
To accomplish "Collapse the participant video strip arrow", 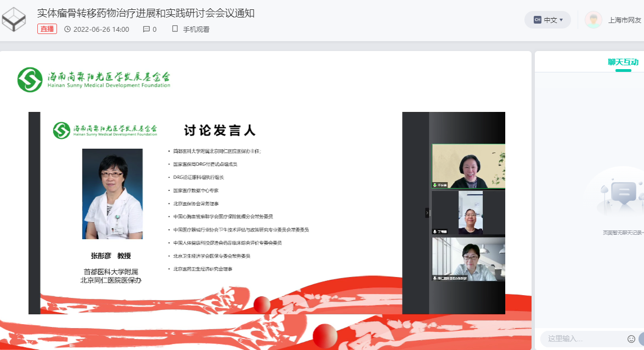I will tap(427, 213).
